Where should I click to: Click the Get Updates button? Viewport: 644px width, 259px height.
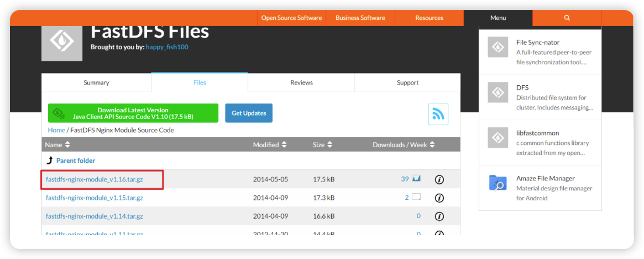coord(249,113)
